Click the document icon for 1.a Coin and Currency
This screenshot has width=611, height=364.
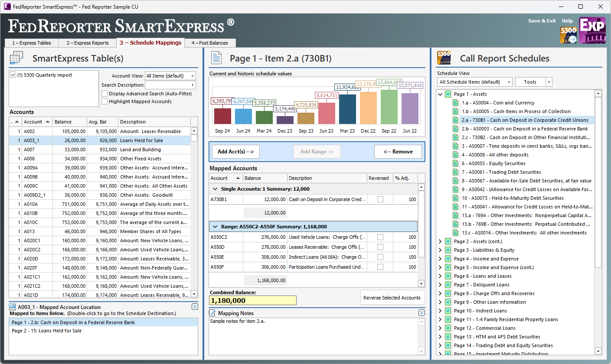[x=455, y=103]
